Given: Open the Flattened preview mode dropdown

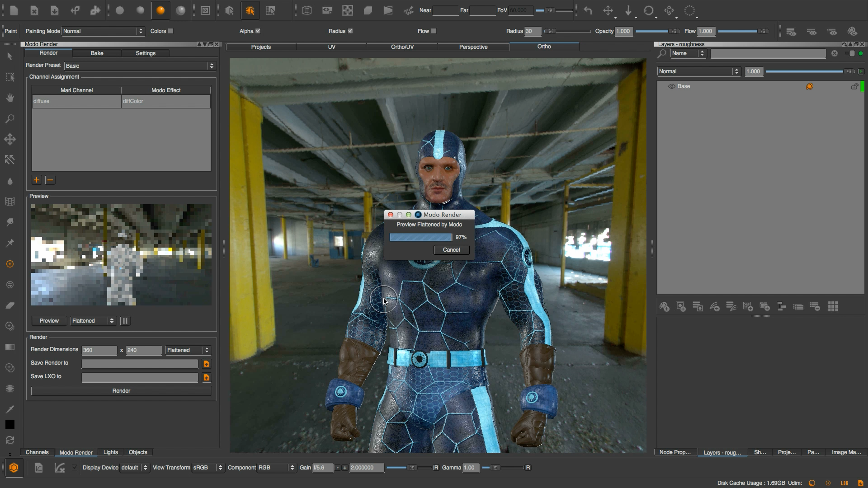Looking at the screenshot, I should [x=93, y=321].
